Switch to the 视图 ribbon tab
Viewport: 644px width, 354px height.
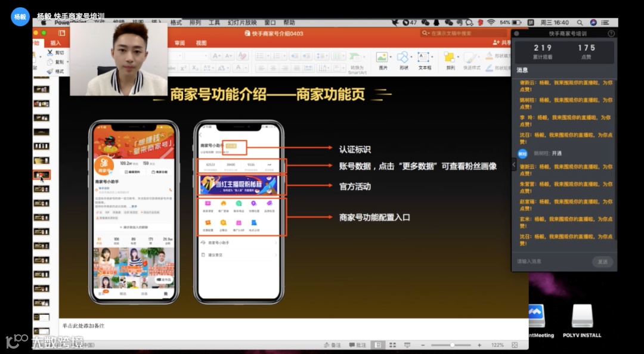(x=202, y=43)
